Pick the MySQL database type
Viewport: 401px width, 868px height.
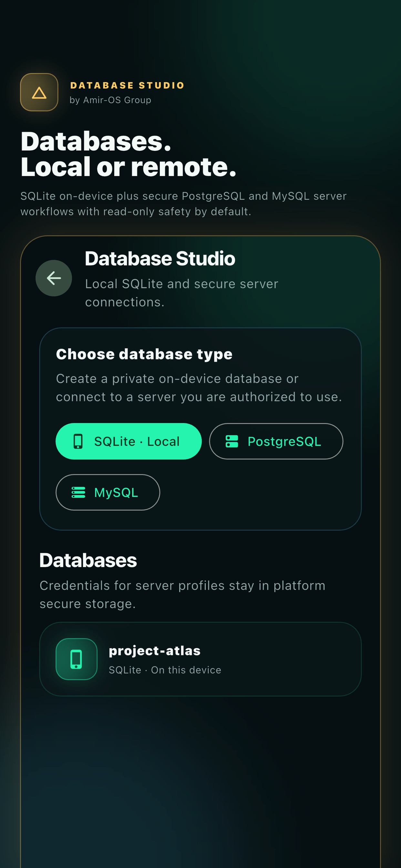coord(108,492)
